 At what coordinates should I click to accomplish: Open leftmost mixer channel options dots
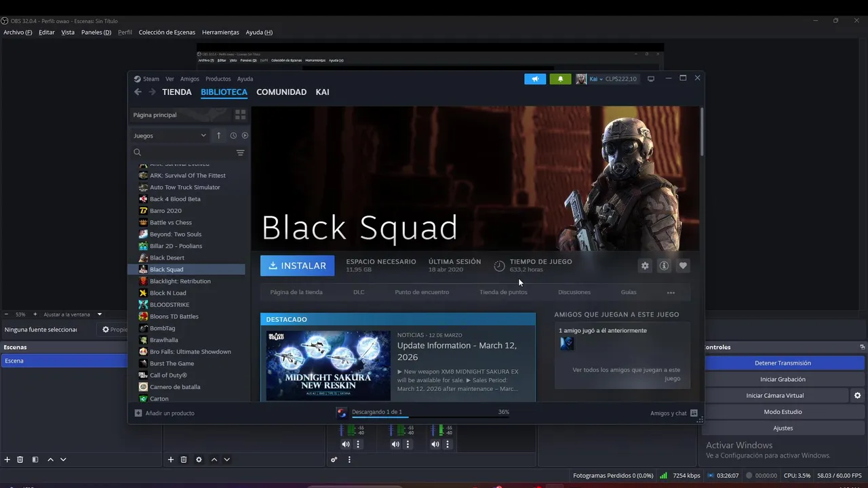coord(358,444)
